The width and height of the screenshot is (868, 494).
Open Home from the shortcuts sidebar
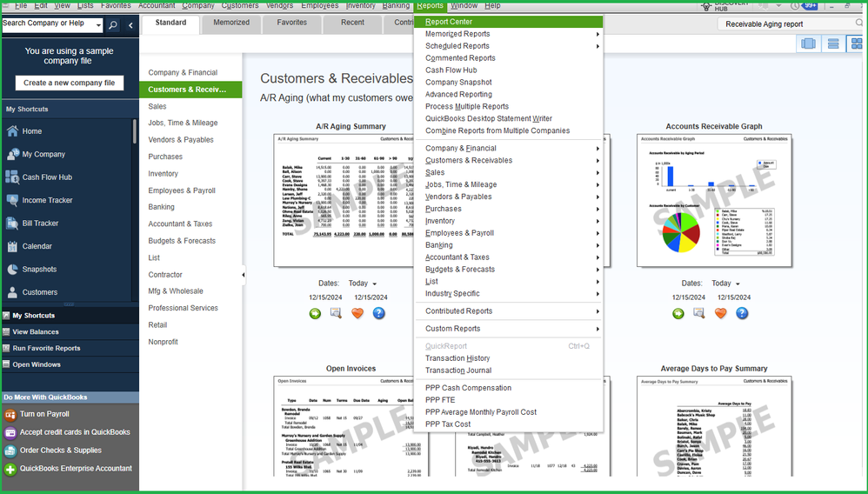32,131
